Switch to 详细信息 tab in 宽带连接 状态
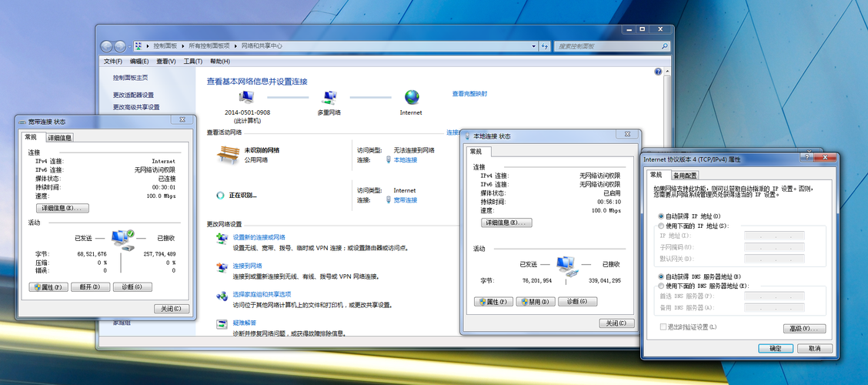Image resolution: width=868 pixels, height=385 pixels. [59, 138]
